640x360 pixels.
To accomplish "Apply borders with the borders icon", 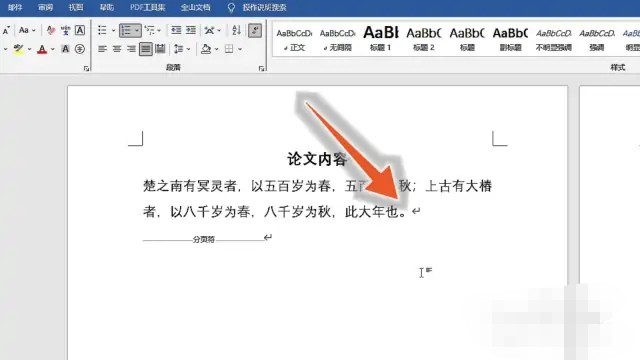I will [x=229, y=49].
